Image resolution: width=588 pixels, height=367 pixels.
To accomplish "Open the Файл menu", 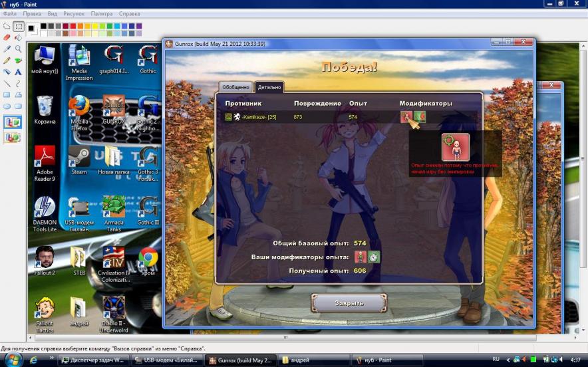I will point(9,13).
